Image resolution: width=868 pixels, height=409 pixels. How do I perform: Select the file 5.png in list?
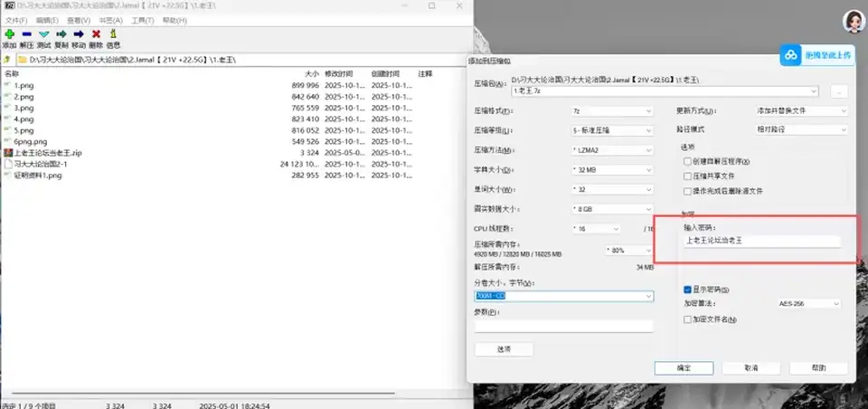pos(24,130)
